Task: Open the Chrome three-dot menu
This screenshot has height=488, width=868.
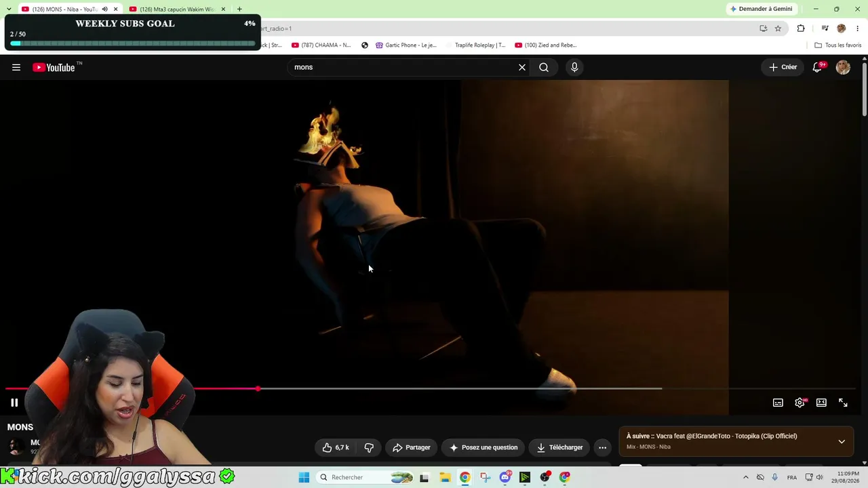Action: (858, 28)
